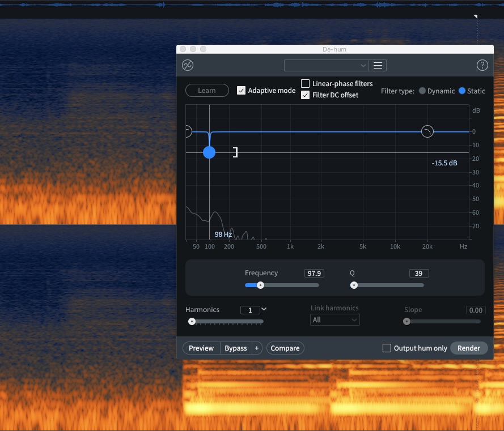The width and height of the screenshot is (504, 431).
Task: Enable the Output hum only checkbox
Action: pyautogui.click(x=387, y=348)
